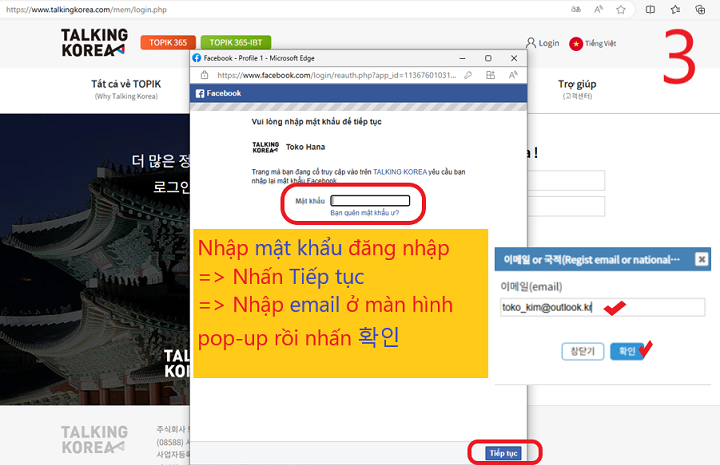Click the Login user icon link

(x=543, y=43)
